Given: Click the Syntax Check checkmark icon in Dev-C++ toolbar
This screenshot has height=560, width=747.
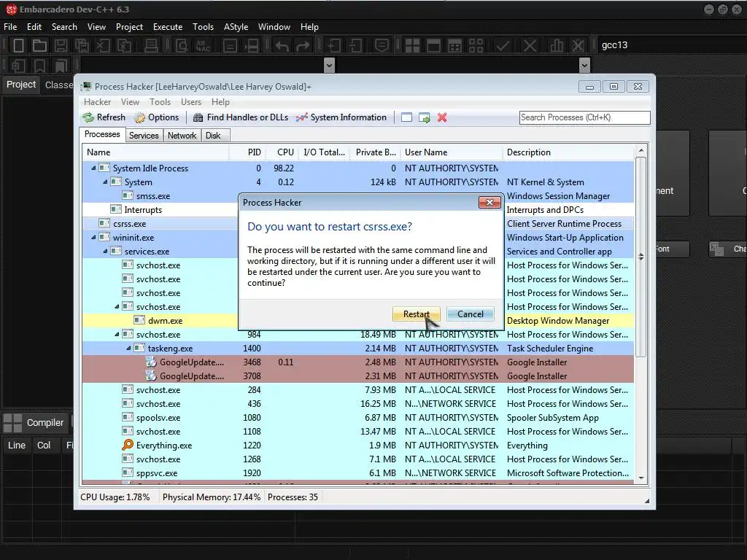Looking at the screenshot, I should [503, 45].
